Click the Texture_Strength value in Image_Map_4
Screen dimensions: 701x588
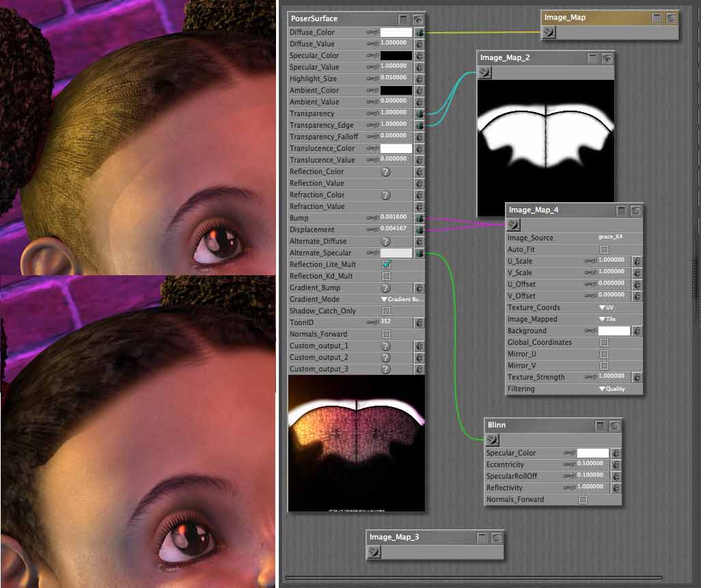611,376
